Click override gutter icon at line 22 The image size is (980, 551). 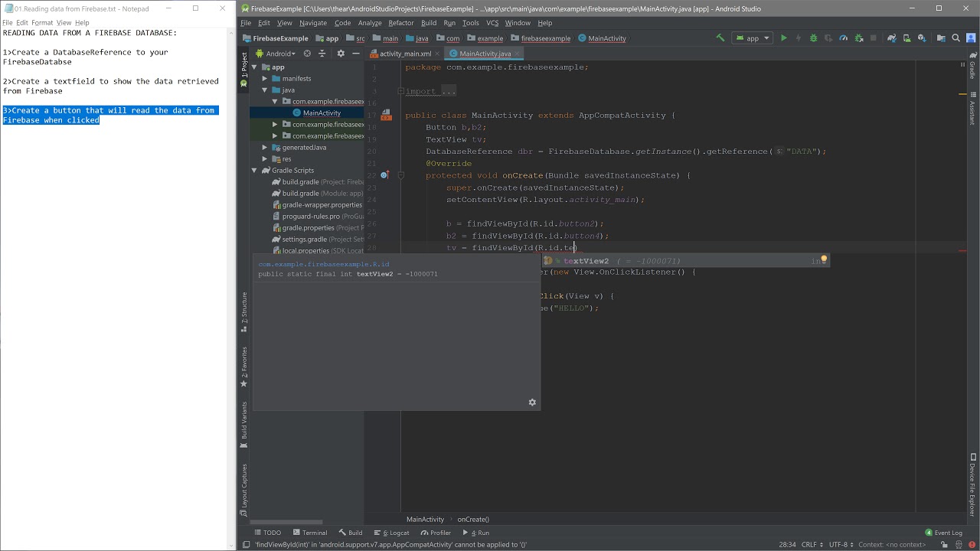(x=385, y=175)
